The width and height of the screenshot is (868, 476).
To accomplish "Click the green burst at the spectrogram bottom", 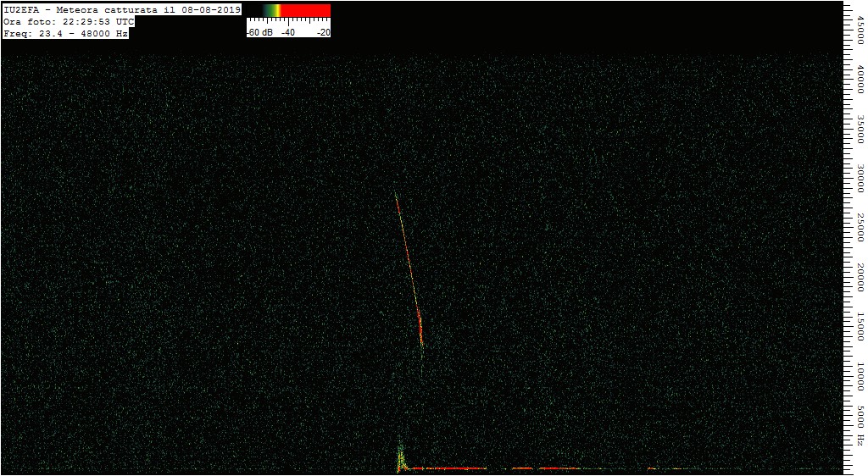I will click(400, 457).
